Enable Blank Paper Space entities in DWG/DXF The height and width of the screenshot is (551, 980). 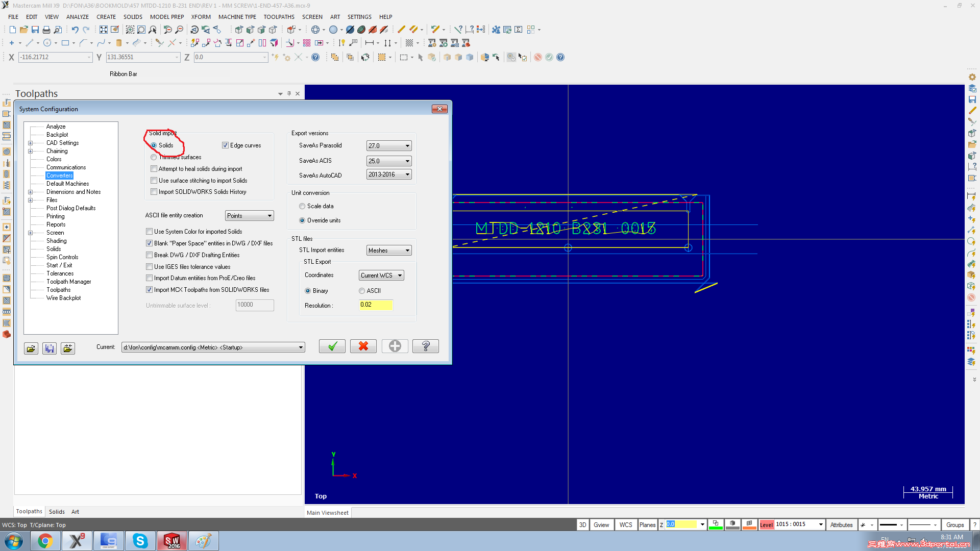[150, 243]
